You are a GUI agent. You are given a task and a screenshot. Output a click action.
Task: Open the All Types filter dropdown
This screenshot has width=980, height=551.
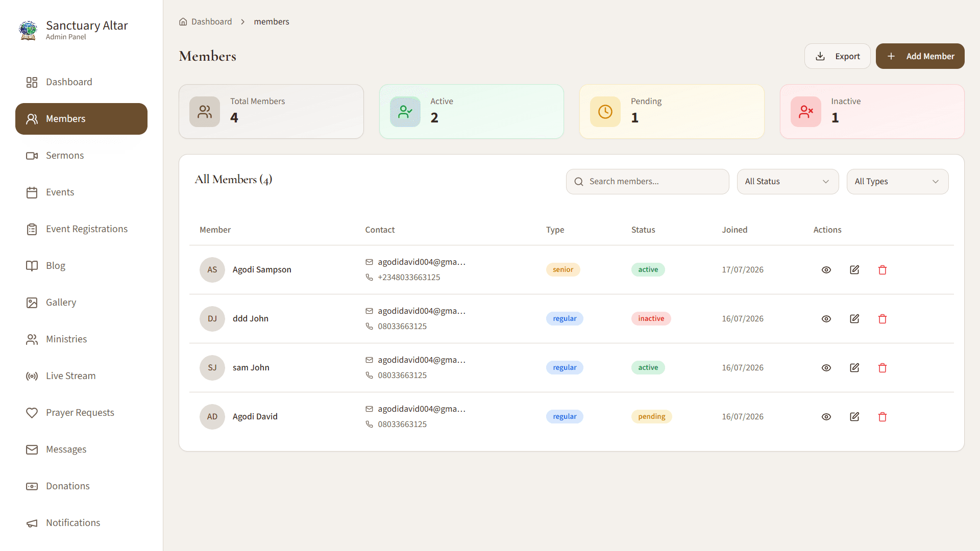(897, 182)
